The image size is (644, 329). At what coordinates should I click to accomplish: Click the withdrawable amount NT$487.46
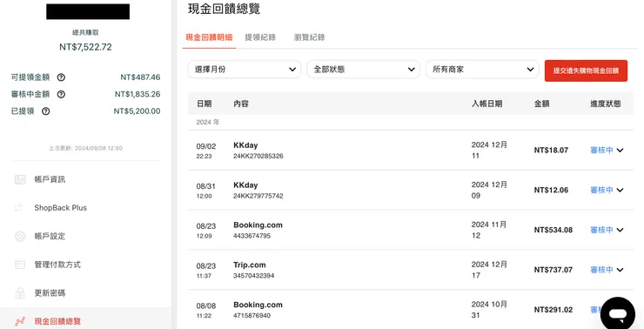(140, 77)
